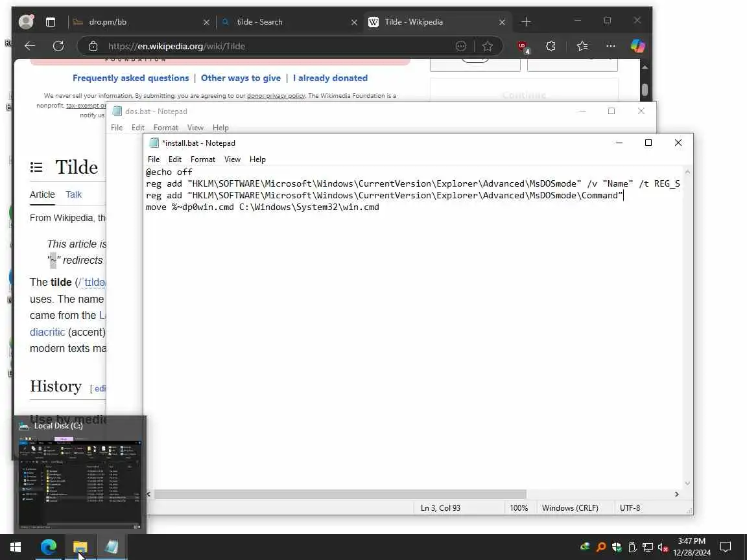Reload the Wikipedia page
This screenshot has height=560, width=747.
click(x=58, y=46)
